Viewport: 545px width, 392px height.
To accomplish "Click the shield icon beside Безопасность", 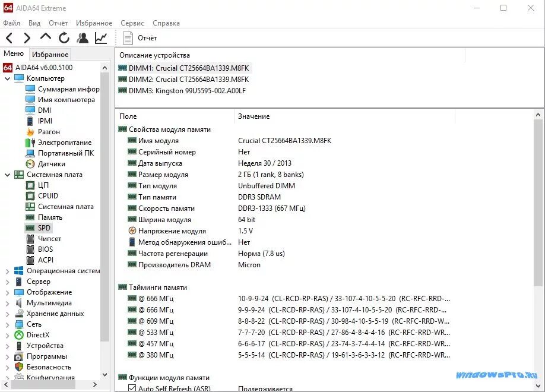I will click(x=19, y=367).
